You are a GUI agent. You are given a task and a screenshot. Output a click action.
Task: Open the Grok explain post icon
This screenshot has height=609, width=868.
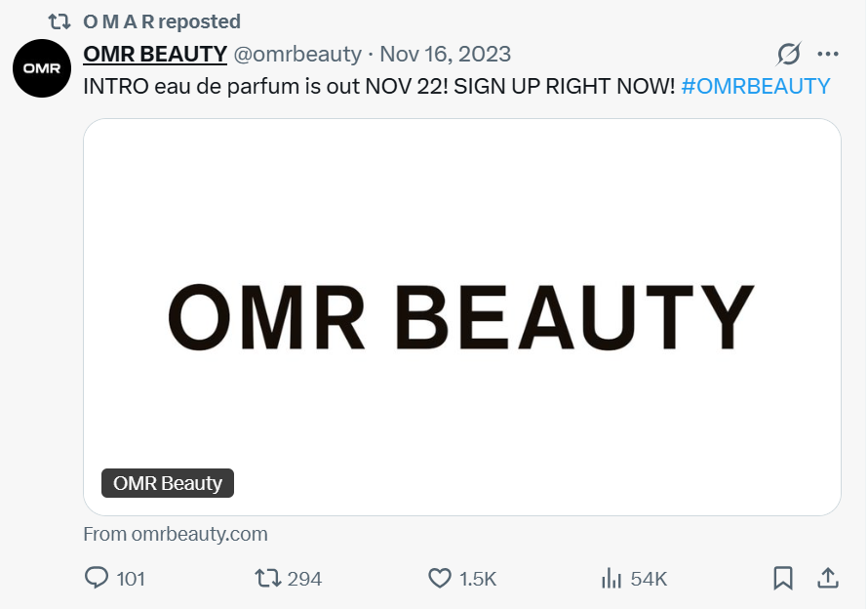point(788,54)
